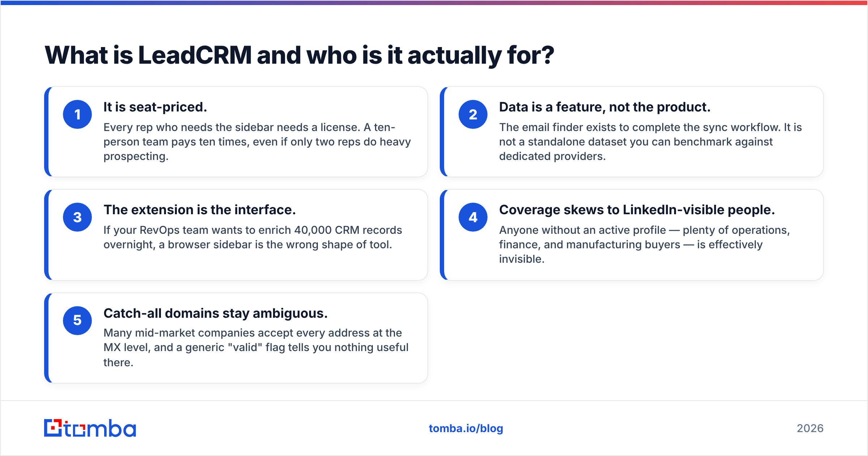This screenshot has height=456, width=868.
Task: Click the number 1 circle badge
Action: coord(77,114)
